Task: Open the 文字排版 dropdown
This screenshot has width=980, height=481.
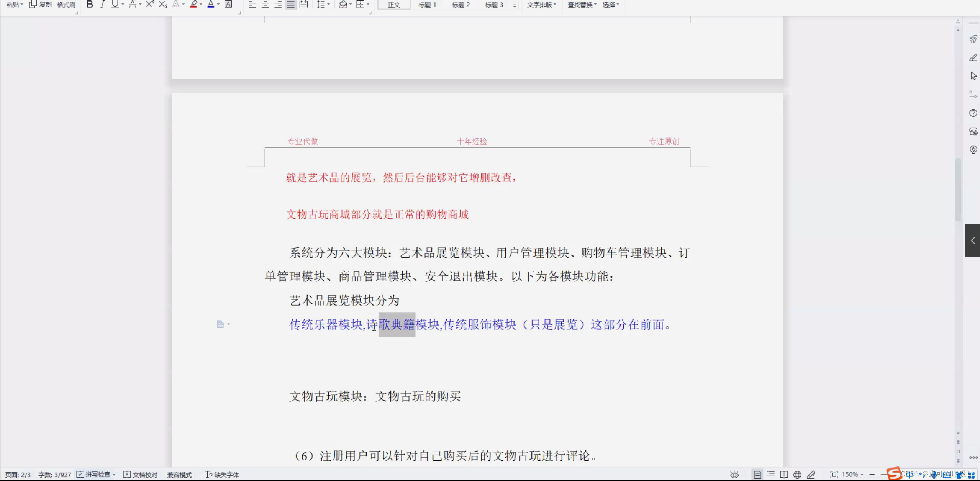Action: click(541, 5)
